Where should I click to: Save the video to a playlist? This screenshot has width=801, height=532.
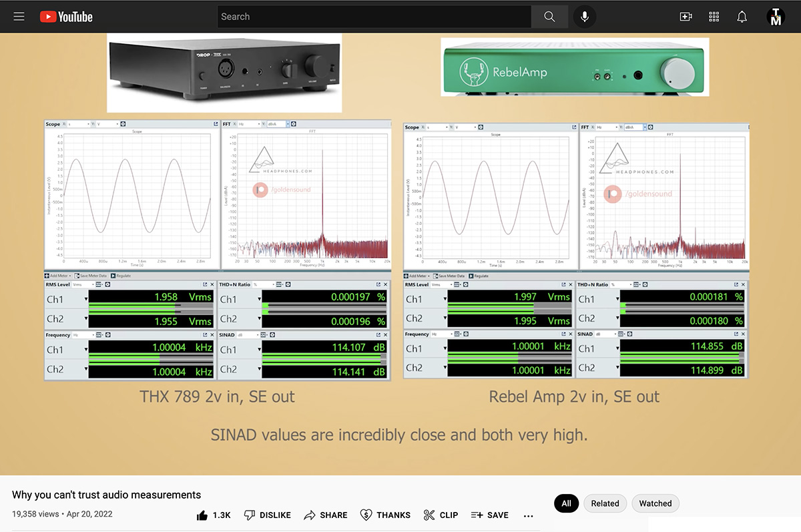pos(489,515)
